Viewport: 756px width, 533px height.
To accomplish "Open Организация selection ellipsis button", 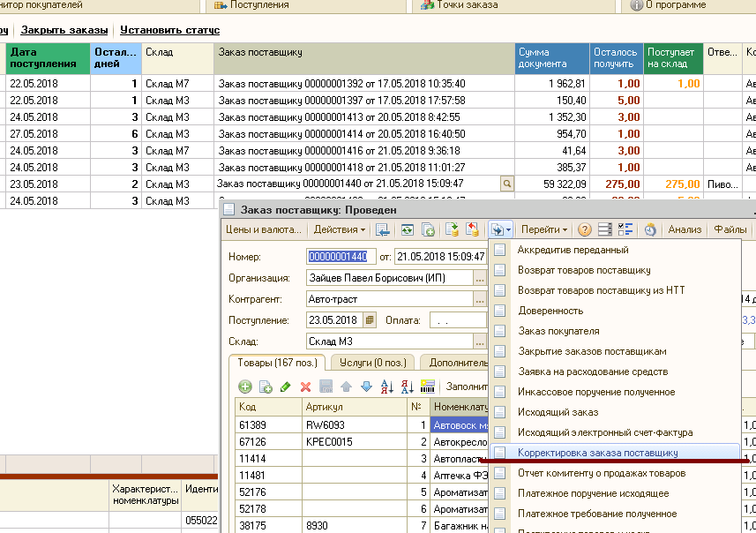I will point(479,277).
